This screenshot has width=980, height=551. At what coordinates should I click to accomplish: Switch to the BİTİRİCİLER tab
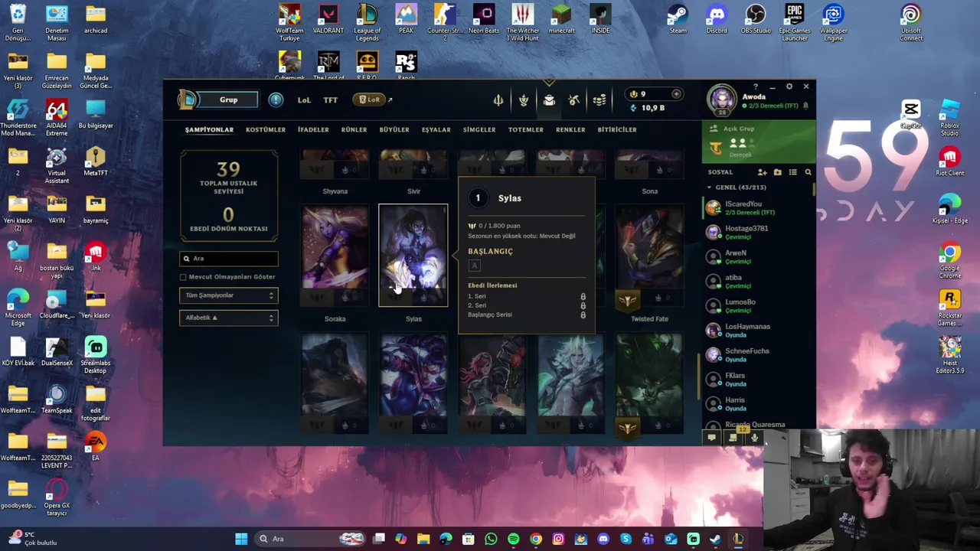pos(617,129)
